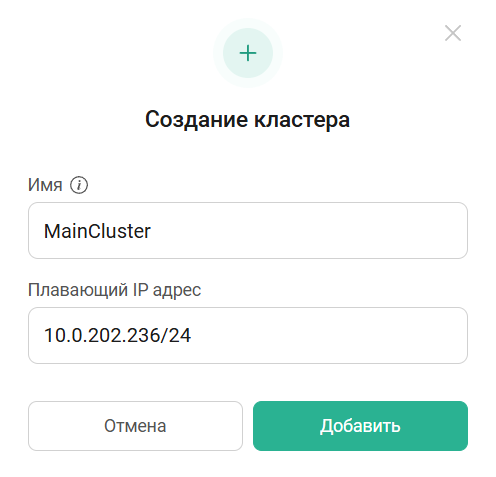Click the word кластера in the title

point(302,120)
